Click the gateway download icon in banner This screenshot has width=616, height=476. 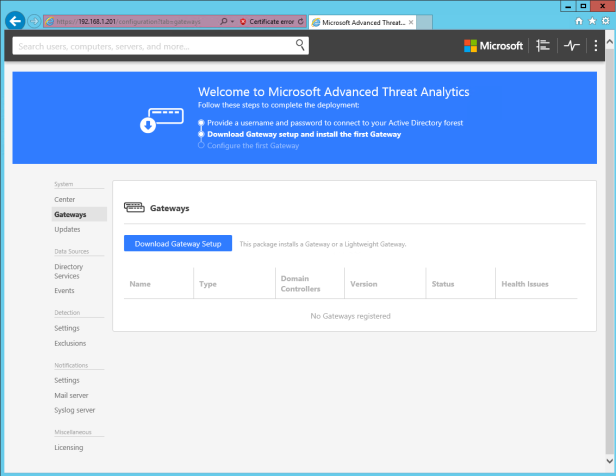click(x=161, y=120)
